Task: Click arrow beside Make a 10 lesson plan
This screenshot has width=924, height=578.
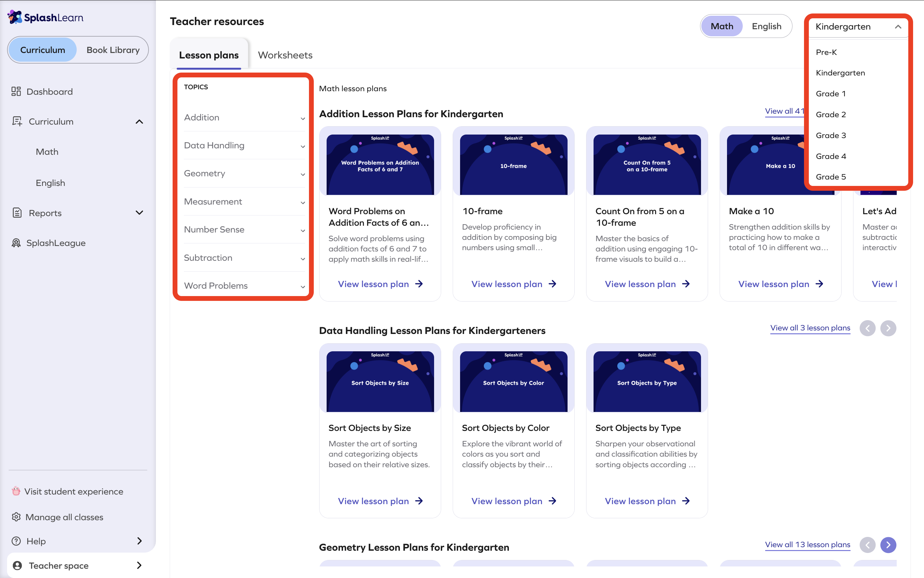Action: [819, 284]
